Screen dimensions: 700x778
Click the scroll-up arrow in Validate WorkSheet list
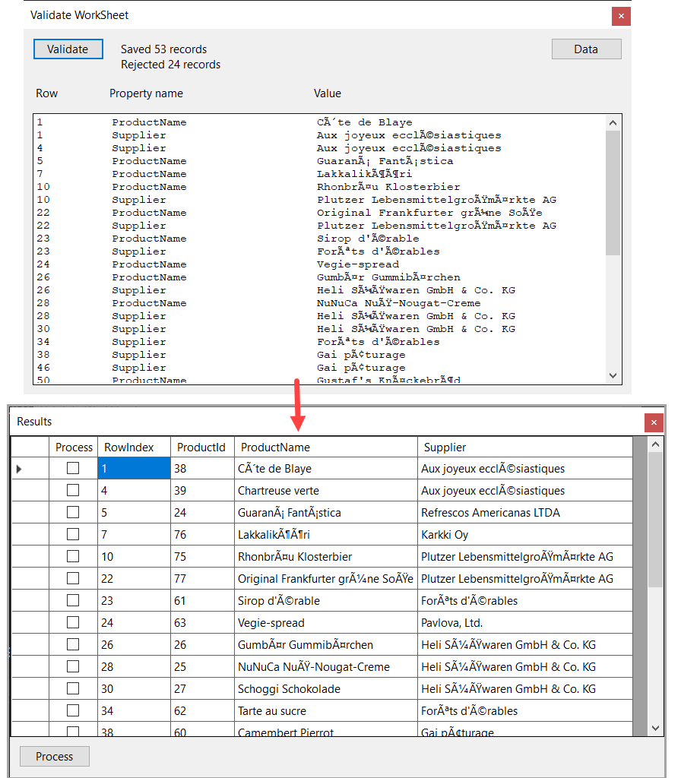[x=613, y=122]
